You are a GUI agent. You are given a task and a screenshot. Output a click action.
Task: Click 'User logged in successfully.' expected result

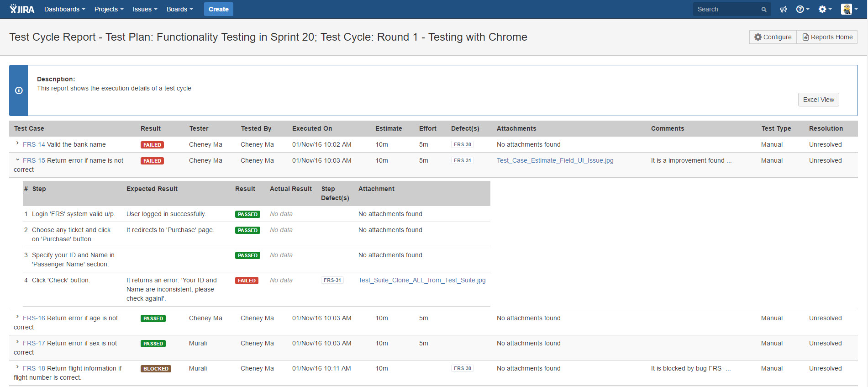point(166,214)
